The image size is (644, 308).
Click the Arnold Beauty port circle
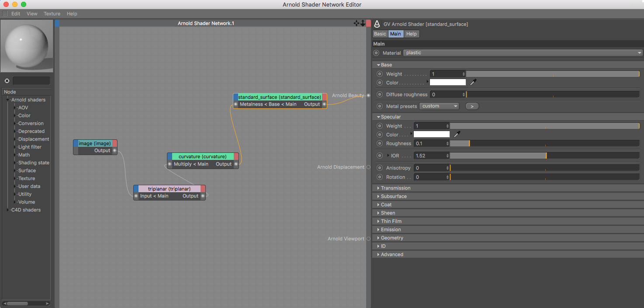point(368,95)
